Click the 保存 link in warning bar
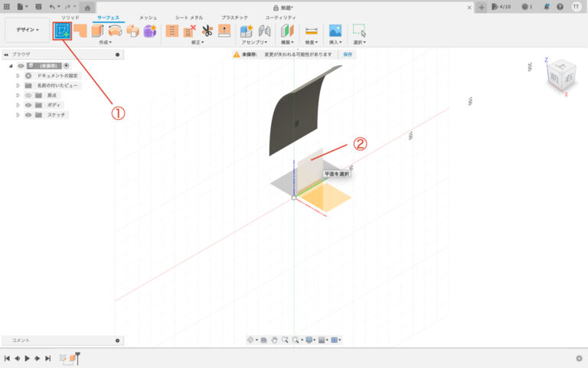The image size is (588, 368). pos(348,55)
